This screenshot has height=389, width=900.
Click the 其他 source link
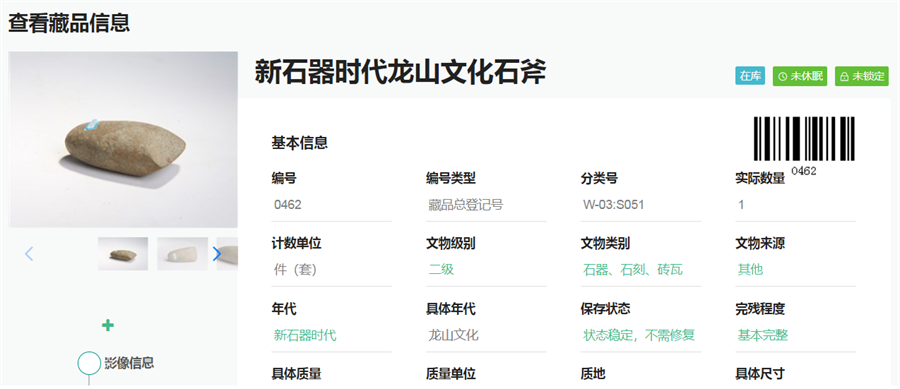[750, 269]
